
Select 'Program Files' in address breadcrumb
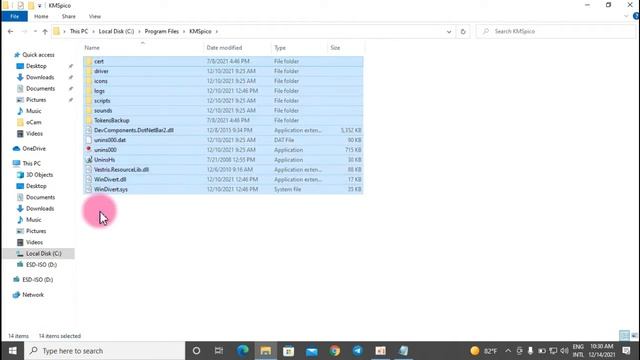click(x=162, y=31)
